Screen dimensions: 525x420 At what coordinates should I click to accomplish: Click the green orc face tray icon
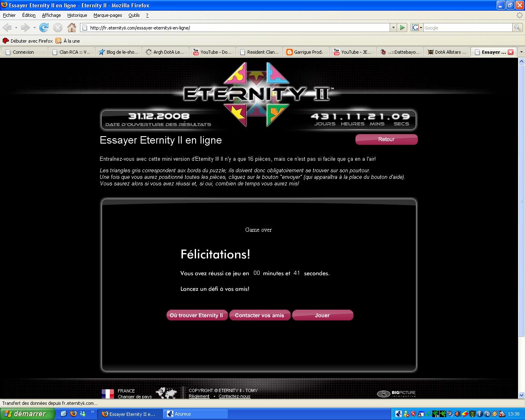(472, 414)
